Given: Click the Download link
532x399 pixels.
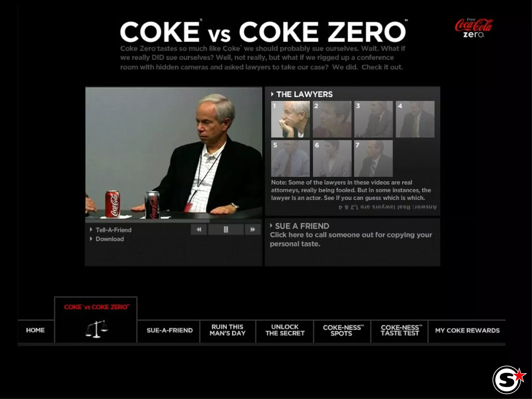Looking at the screenshot, I should 110,239.
